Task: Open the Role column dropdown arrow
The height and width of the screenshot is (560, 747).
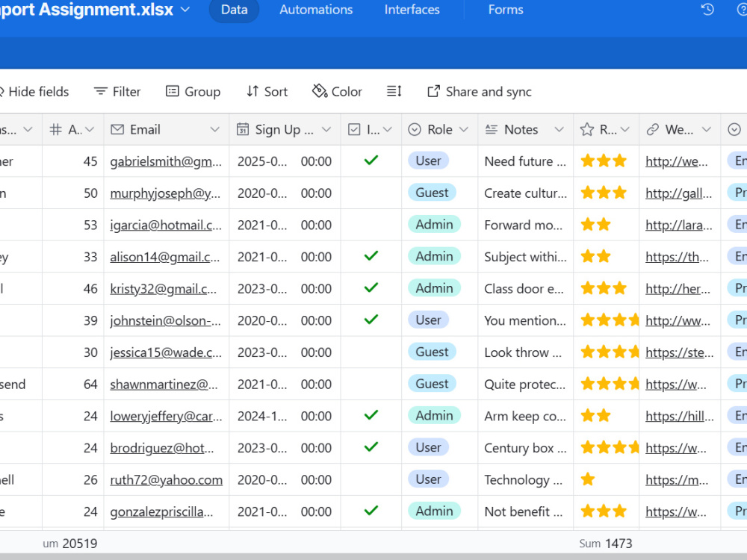Action: point(464,129)
